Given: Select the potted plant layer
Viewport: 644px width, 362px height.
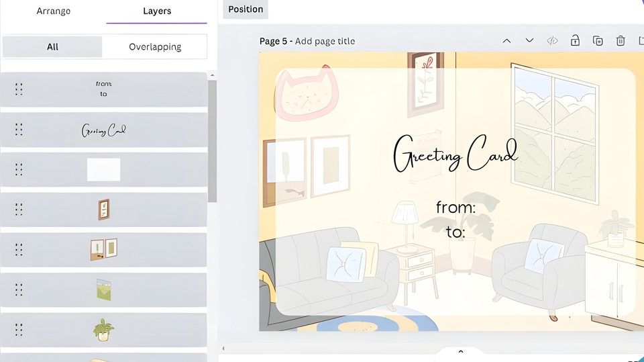Looking at the screenshot, I should click(103, 330).
